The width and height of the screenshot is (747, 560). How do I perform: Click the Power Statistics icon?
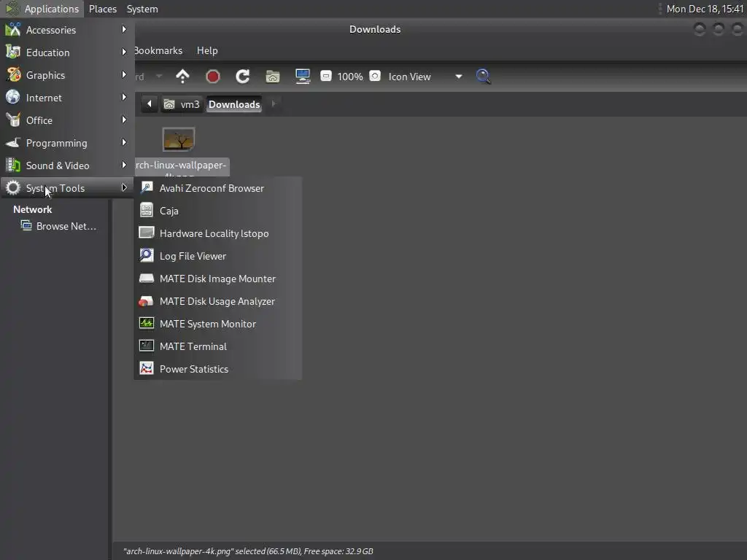point(146,368)
